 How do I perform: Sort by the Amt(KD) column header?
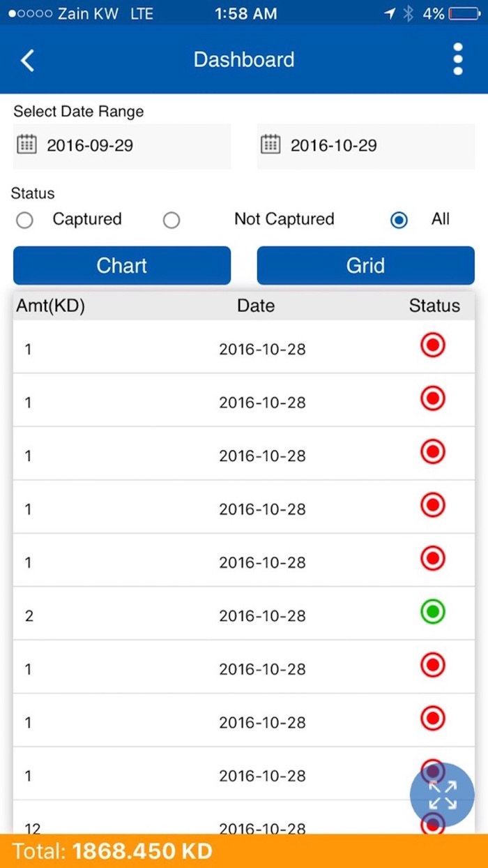51,306
